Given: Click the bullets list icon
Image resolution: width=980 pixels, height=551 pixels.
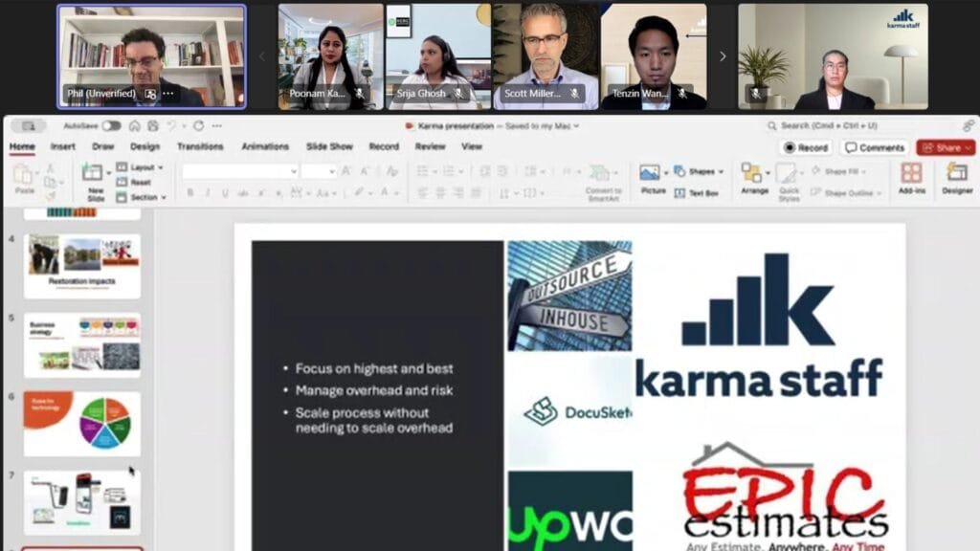Looking at the screenshot, I should [422, 171].
